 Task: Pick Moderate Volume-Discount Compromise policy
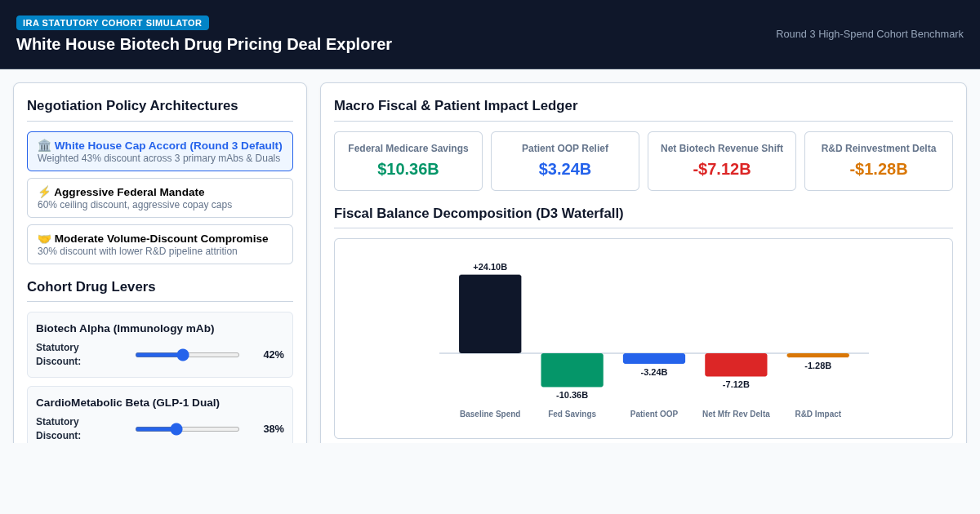pos(160,245)
